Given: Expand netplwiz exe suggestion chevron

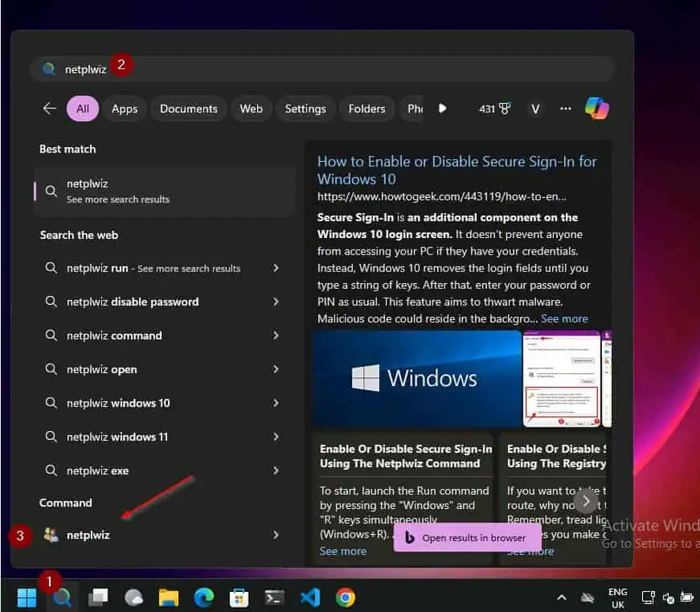Looking at the screenshot, I should pyautogui.click(x=276, y=470).
